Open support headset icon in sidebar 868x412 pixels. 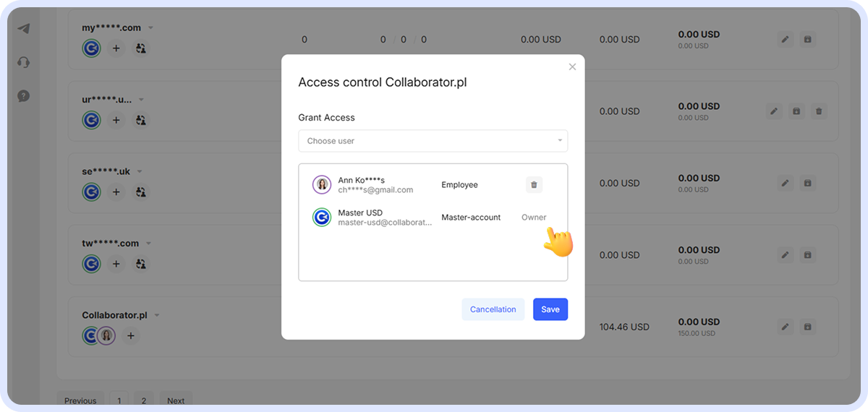click(x=24, y=62)
